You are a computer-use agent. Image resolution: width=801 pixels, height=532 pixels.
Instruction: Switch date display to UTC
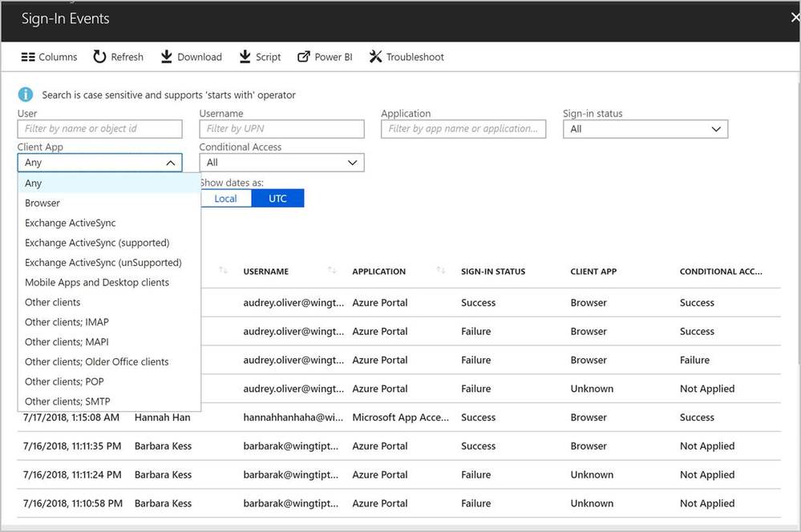pos(277,199)
